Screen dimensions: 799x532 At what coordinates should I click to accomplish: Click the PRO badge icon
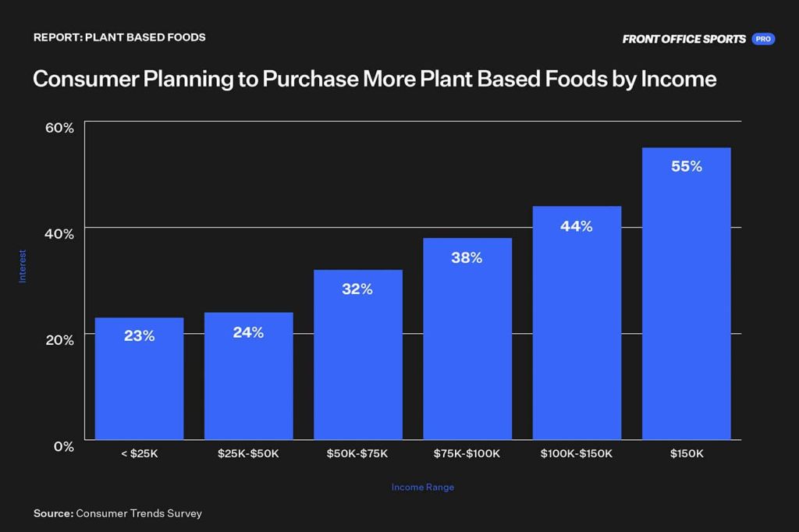tap(763, 39)
